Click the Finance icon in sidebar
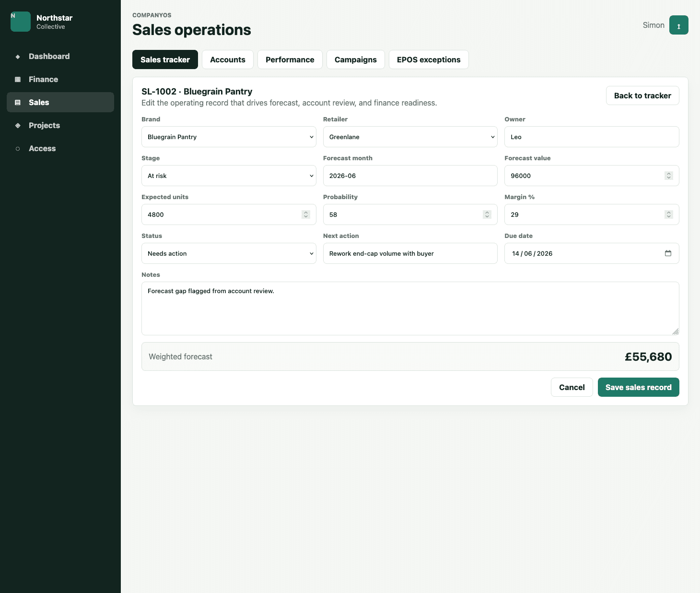Image resolution: width=700 pixels, height=593 pixels. (x=18, y=80)
